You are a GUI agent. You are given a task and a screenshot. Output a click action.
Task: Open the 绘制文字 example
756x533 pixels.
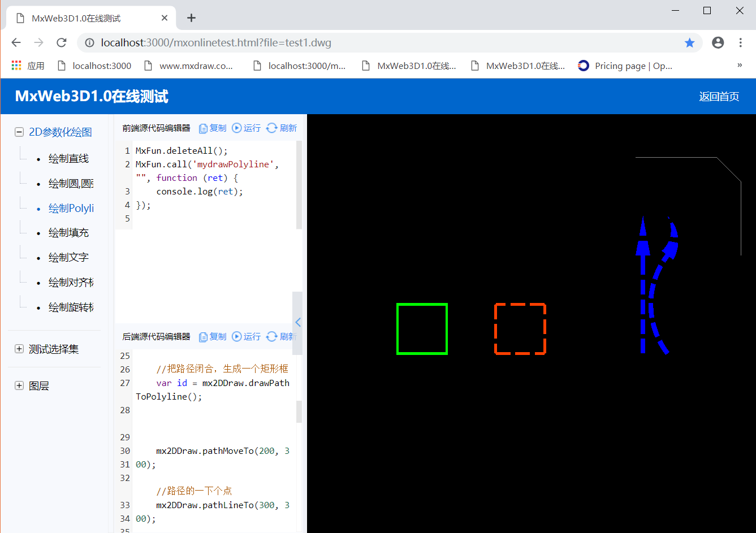point(68,258)
